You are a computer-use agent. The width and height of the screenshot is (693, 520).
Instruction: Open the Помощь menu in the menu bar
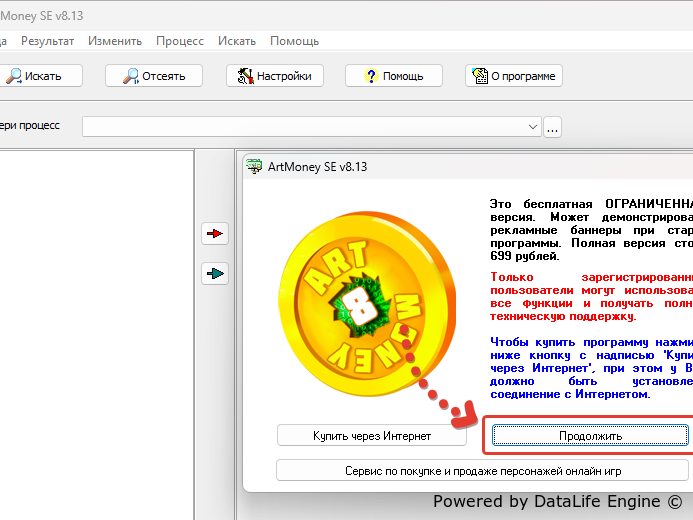click(294, 41)
